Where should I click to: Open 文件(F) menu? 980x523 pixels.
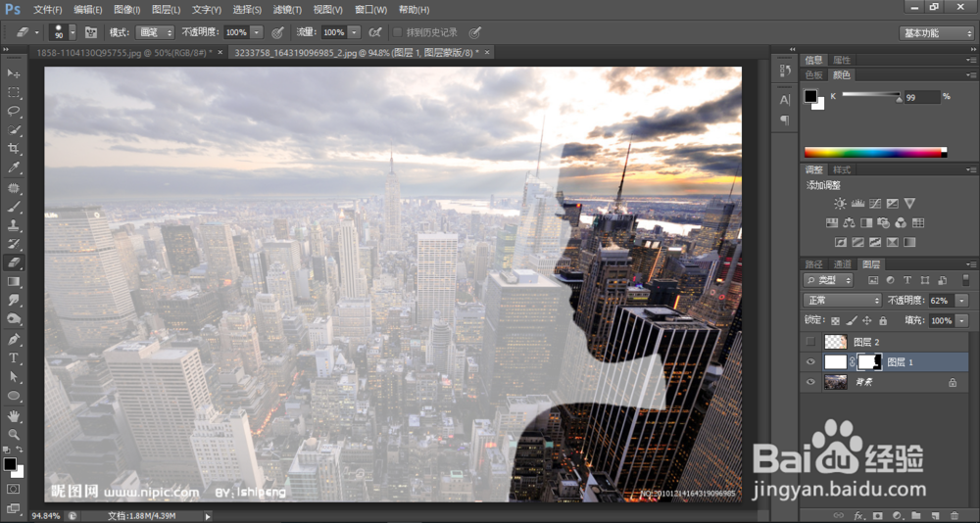pos(47,10)
